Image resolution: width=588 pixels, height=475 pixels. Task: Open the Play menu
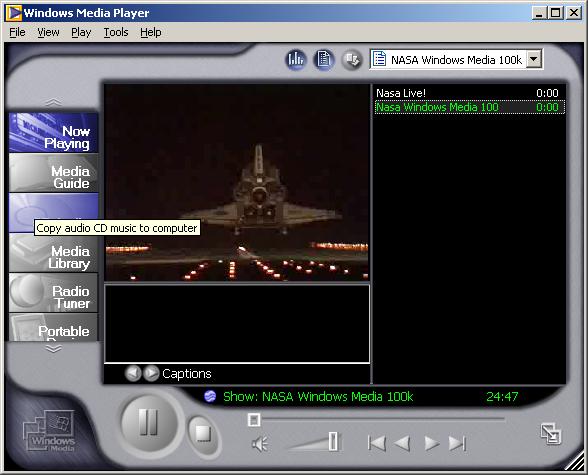click(x=81, y=32)
